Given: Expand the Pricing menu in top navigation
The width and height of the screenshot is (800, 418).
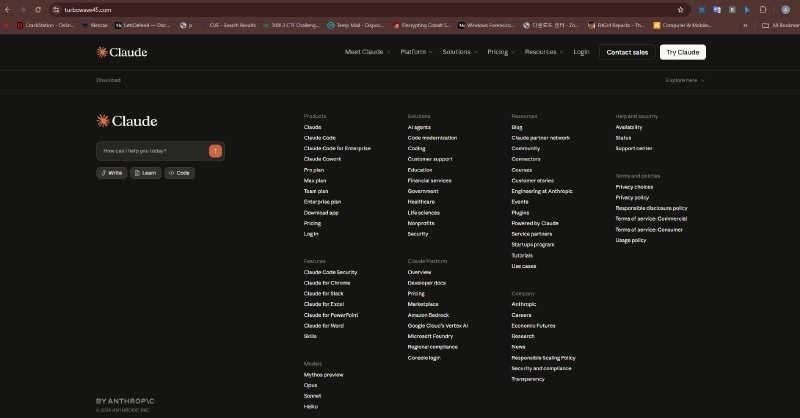Looking at the screenshot, I should point(501,52).
